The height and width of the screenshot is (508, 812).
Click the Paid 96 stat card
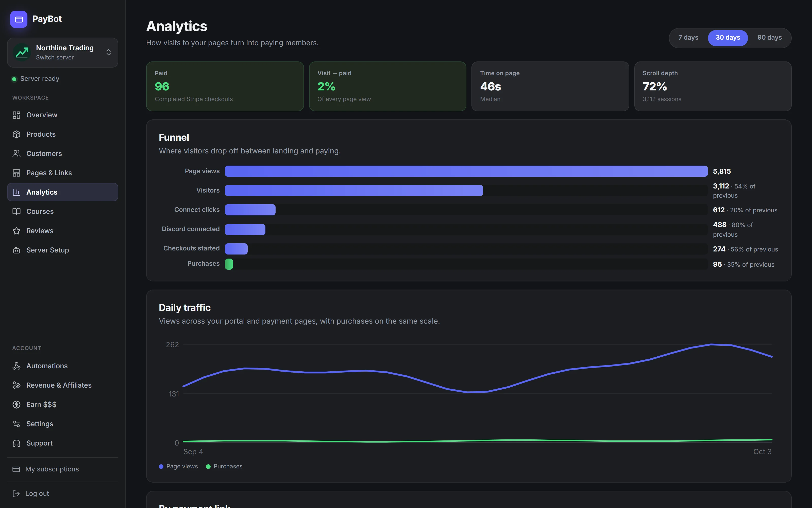[x=225, y=86]
